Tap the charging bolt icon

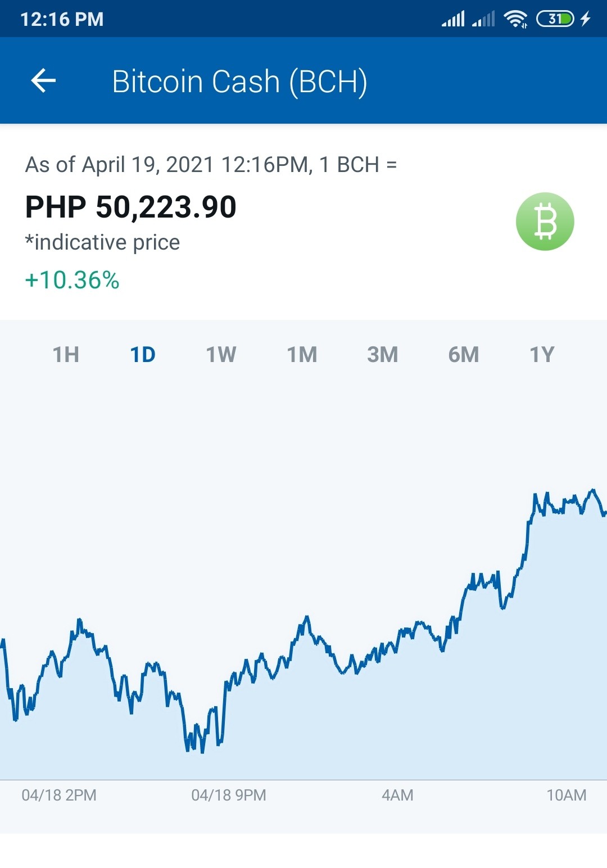click(x=586, y=19)
